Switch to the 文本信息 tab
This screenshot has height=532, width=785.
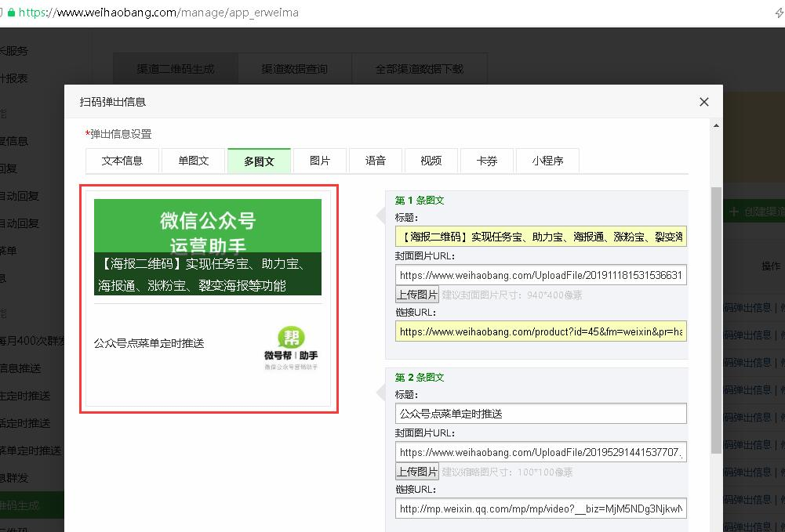pyautogui.click(x=122, y=161)
